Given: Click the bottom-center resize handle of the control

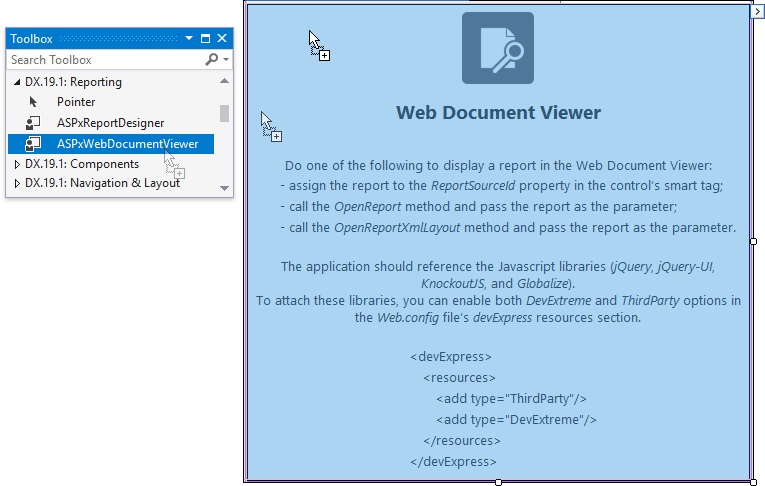Looking at the screenshot, I should pos(498,482).
